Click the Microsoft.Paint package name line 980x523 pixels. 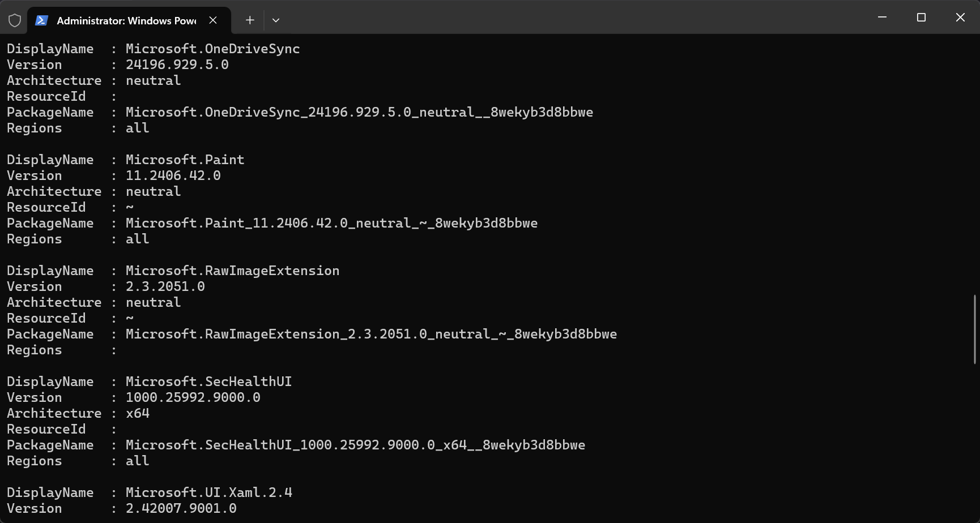click(272, 223)
